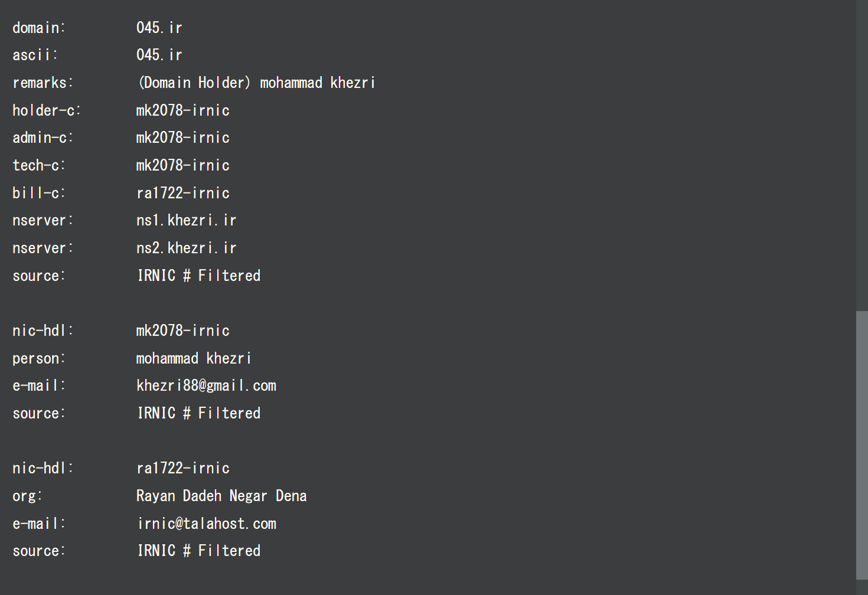Click the ns2.khezri.ir nameserver text
Image resolution: width=868 pixels, height=595 pixels.
[186, 248]
